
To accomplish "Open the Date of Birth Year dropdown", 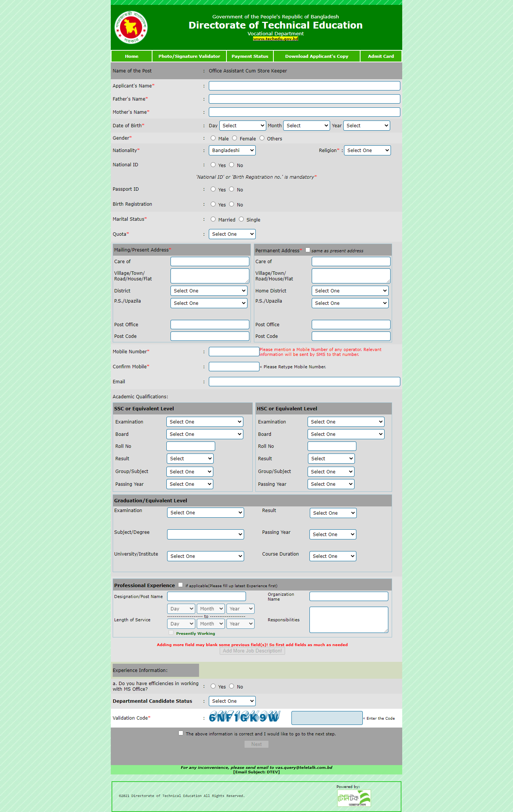I will coord(367,126).
